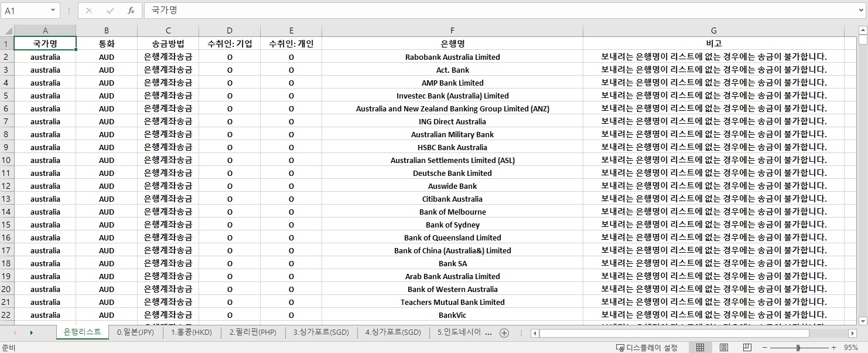Click the zoom slider handle
The height and width of the screenshot is (353, 868).
point(798,347)
